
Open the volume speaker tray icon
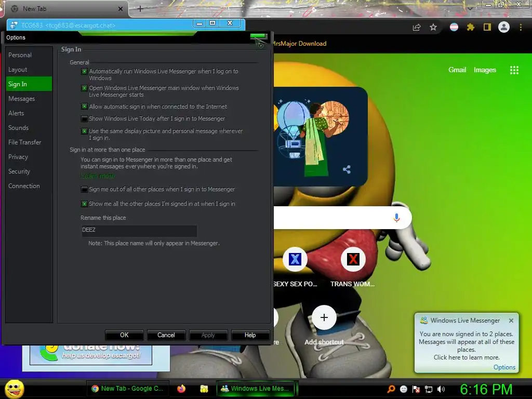441,389
